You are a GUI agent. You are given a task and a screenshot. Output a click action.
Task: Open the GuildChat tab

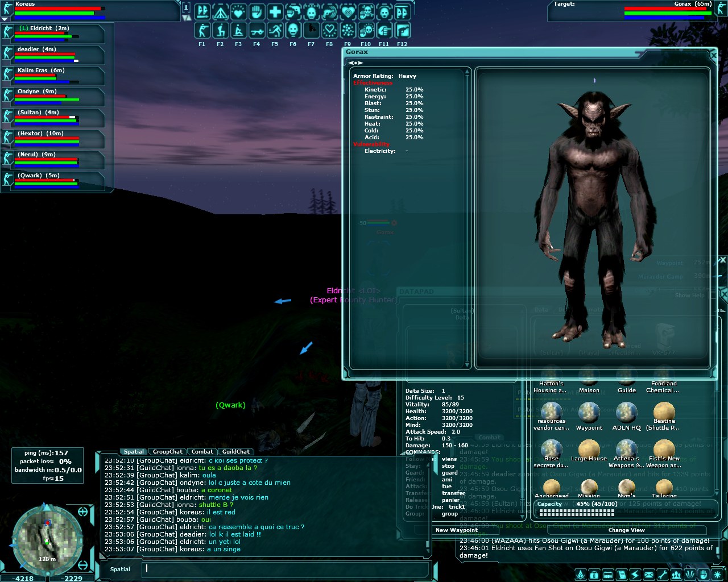tap(236, 452)
